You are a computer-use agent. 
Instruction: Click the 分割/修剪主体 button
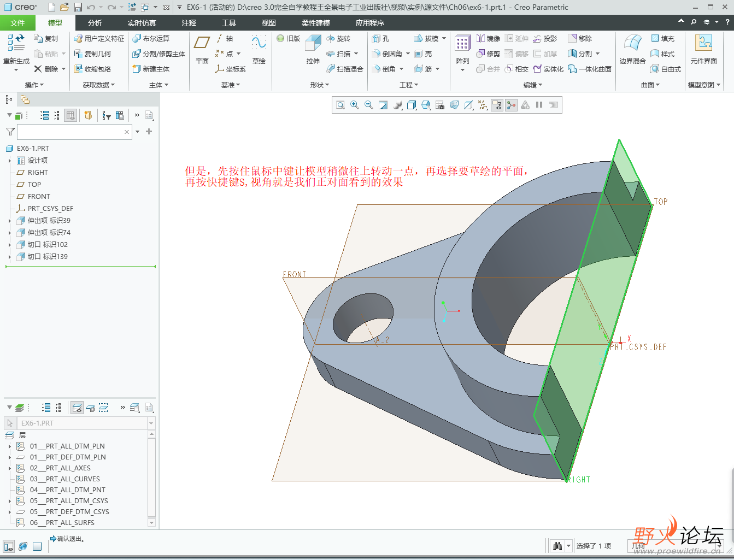pyautogui.click(x=158, y=54)
